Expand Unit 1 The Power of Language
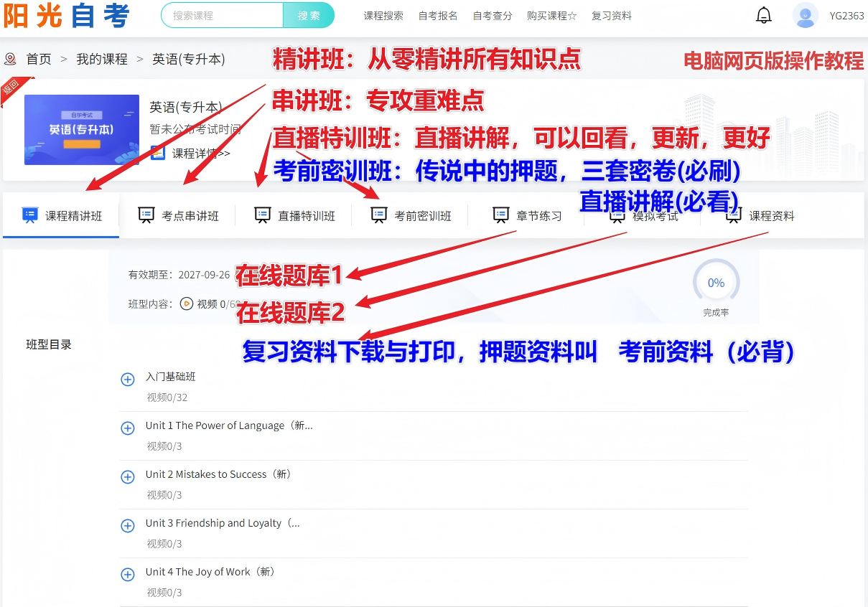This screenshot has height=607, width=868. [x=128, y=428]
